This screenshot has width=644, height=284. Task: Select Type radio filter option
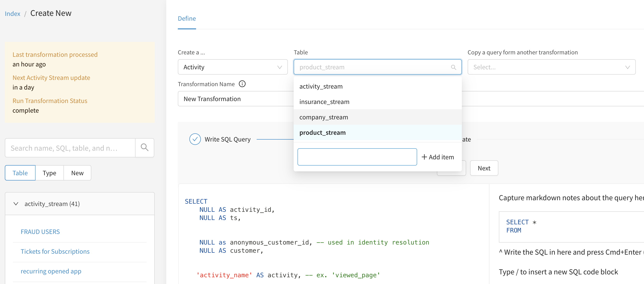coord(49,173)
